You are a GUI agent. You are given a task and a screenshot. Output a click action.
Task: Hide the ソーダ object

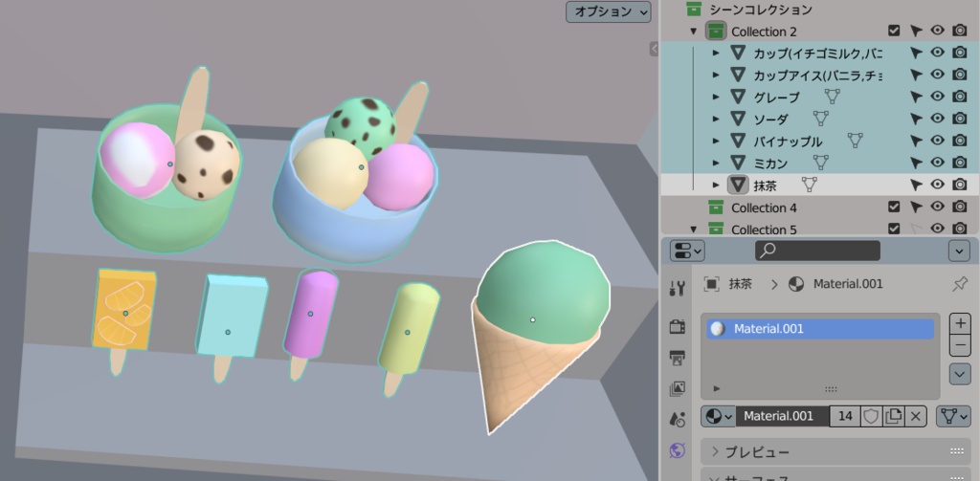point(937,118)
